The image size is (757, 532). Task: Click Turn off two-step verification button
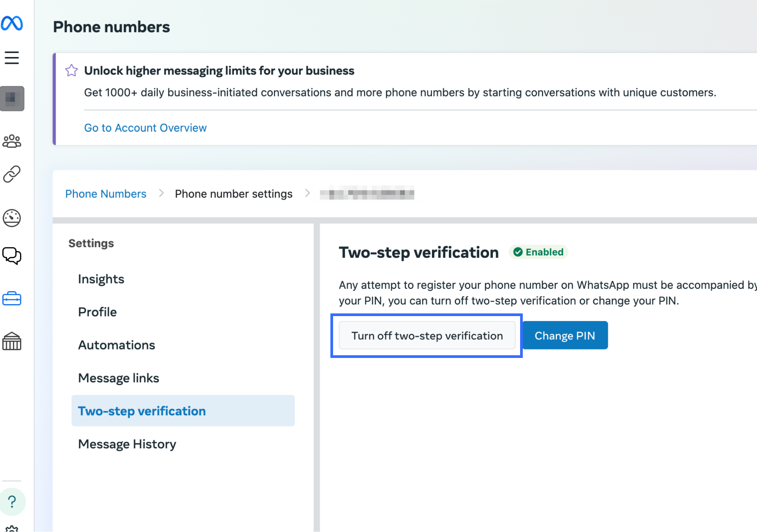(x=427, y=336)
